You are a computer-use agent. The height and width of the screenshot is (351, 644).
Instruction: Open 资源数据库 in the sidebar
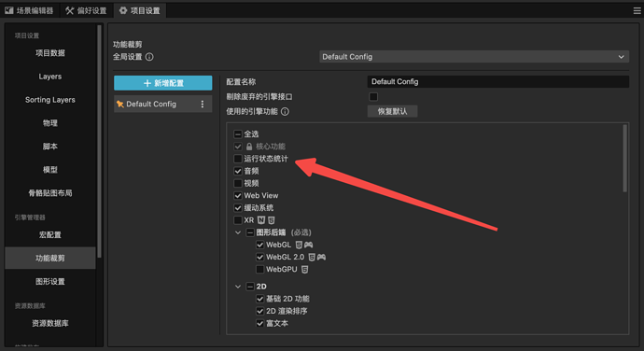[x=50, y=324]
